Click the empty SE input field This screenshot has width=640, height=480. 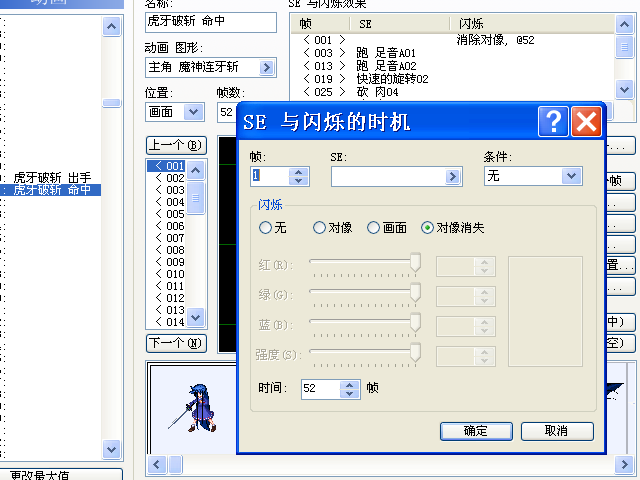(x=388, y=176)
